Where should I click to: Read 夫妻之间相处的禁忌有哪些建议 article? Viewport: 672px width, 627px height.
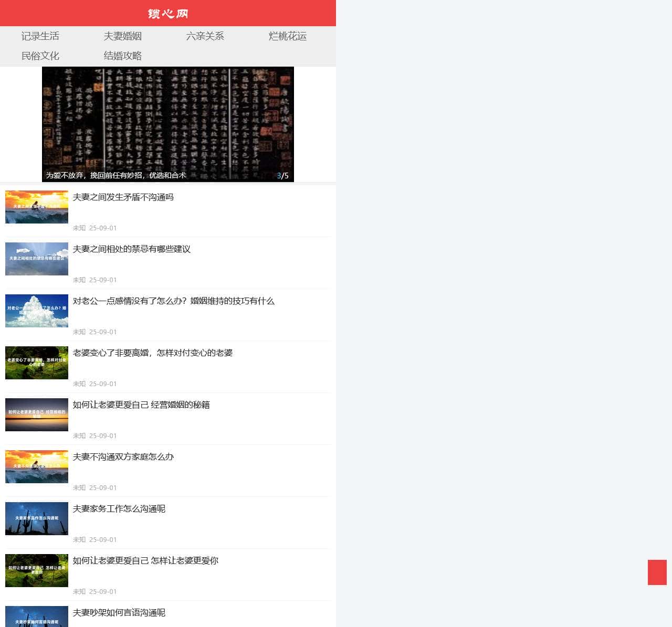[132, 249]
